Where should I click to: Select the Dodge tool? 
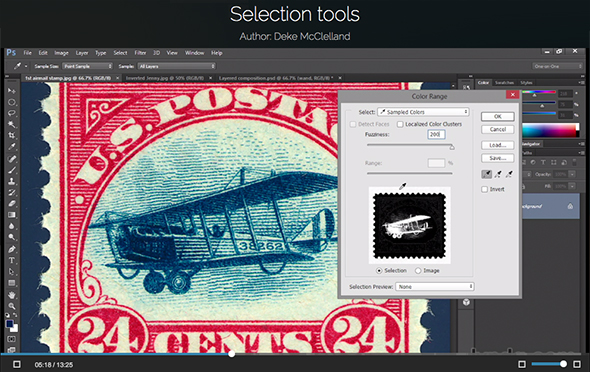(12, 237)
